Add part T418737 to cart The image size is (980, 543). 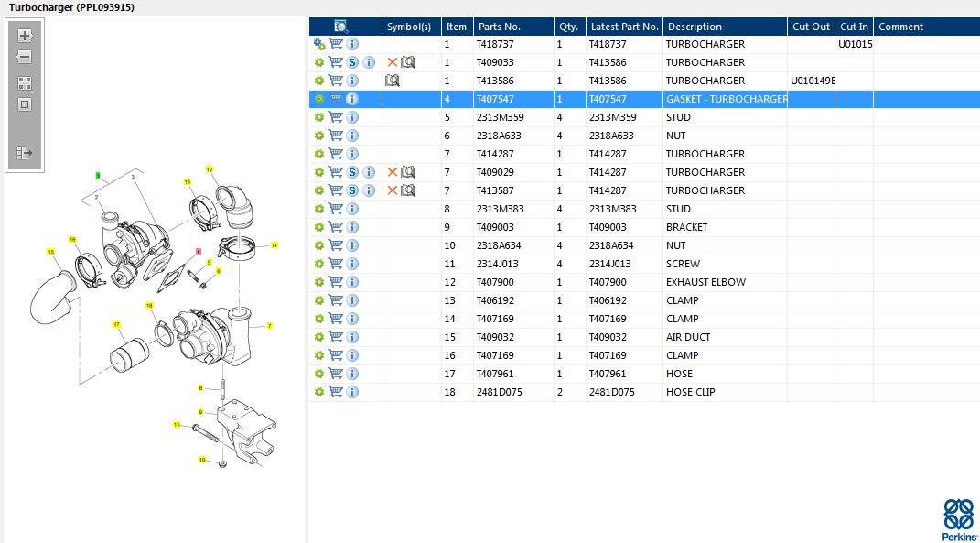click(x=336, y=44)
